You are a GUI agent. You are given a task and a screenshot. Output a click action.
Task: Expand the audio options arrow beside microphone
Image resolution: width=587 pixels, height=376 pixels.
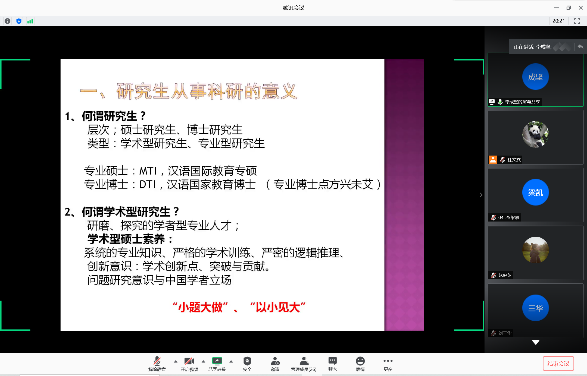175,361
